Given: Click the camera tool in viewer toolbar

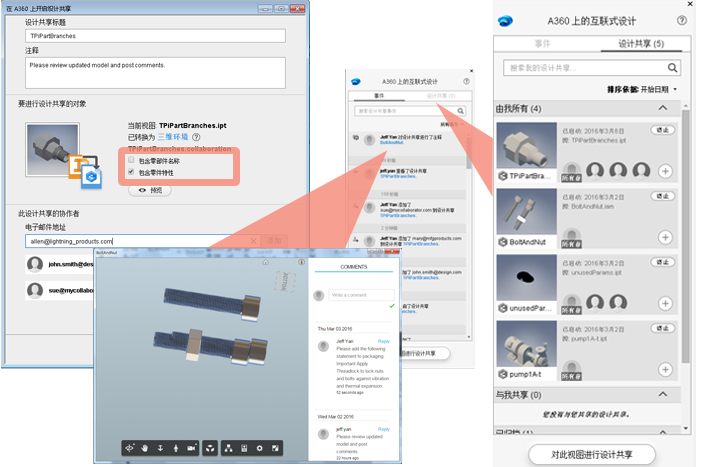Looking at the screenshot, I should pyautogui.click(x=191, y=448).
